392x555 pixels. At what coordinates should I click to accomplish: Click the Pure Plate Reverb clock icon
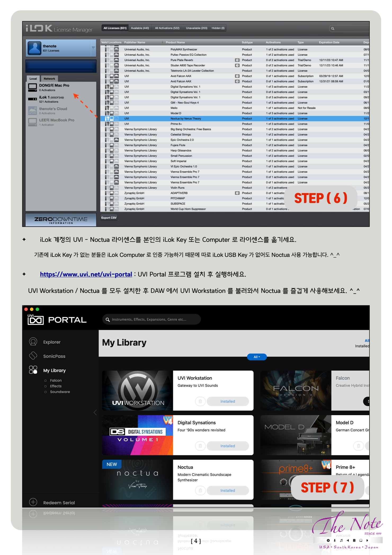(237, 60)
